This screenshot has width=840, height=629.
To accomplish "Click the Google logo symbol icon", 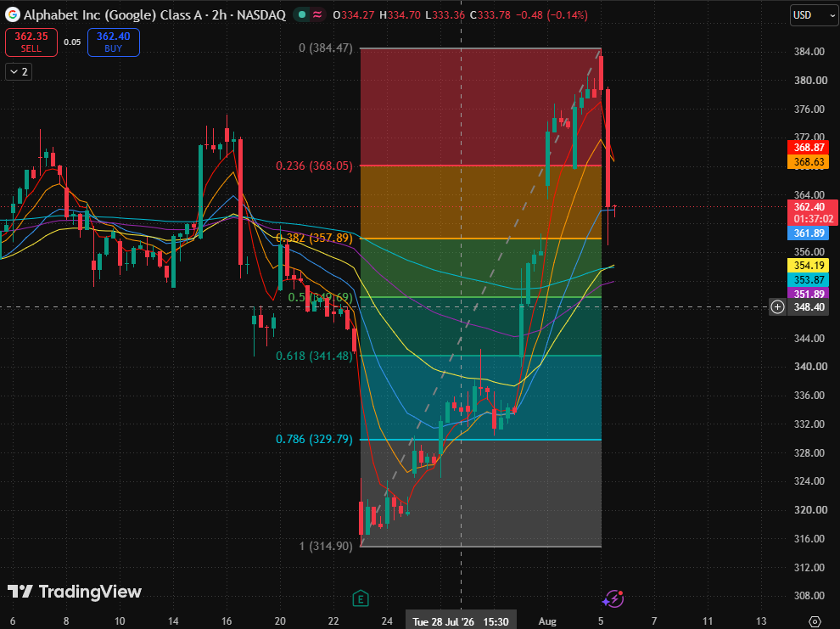I will click(x=13, y=14).
